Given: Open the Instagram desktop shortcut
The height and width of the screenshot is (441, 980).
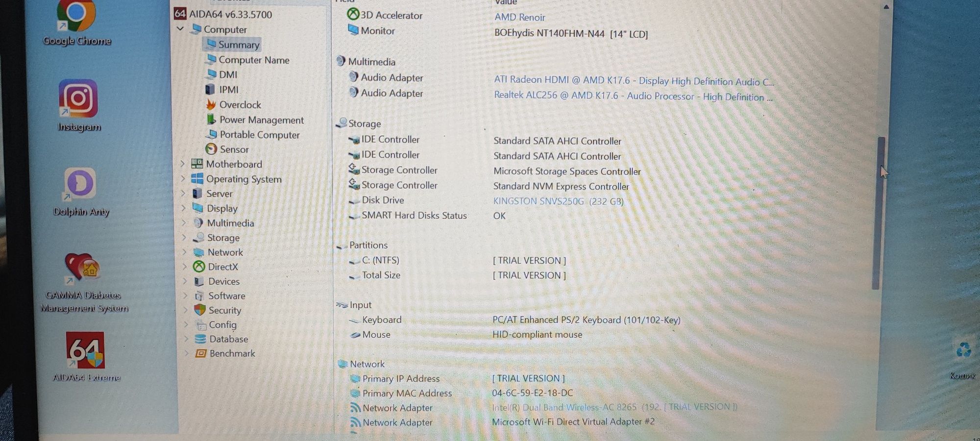Looking at the screenshot, I should tap(78, 105).
